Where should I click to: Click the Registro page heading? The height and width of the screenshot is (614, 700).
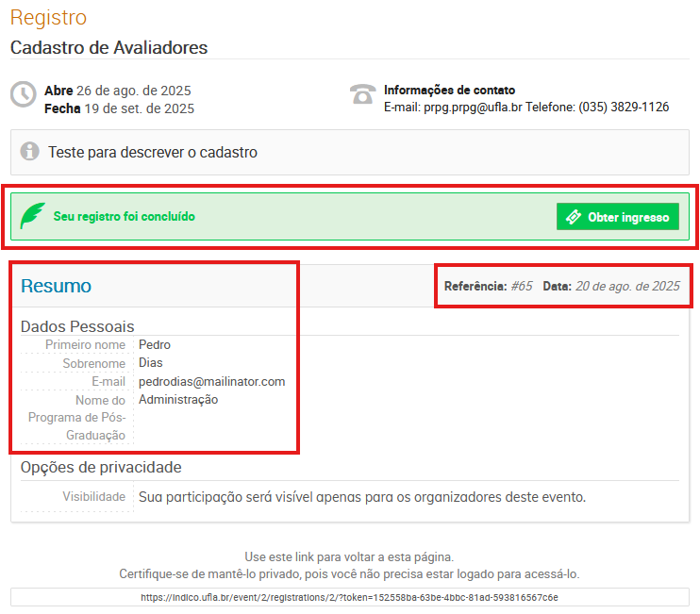48,18
